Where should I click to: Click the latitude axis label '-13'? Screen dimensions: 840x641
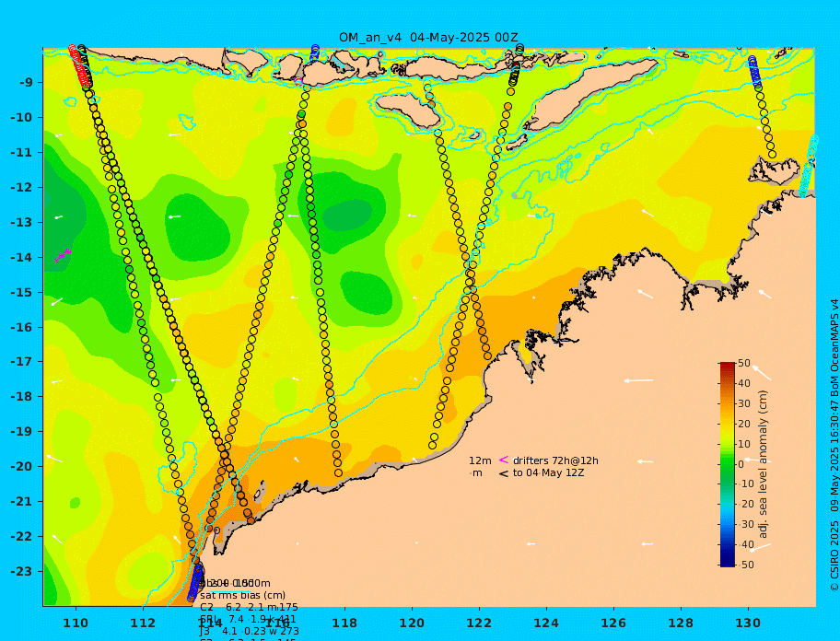point(21,222)
